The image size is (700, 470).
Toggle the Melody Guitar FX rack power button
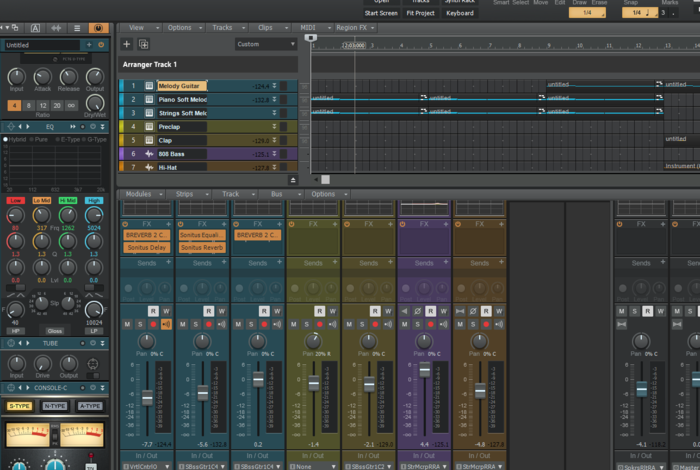(x=125, y=224)
